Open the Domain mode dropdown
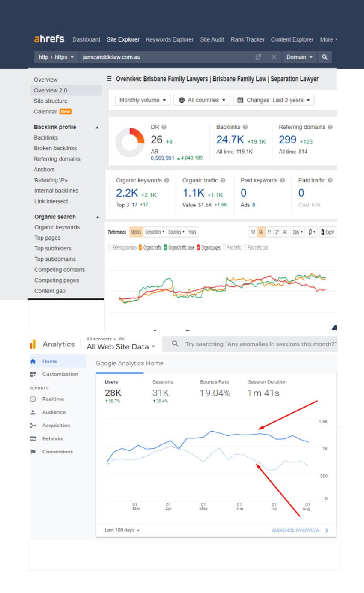Screen dimensions: 364x593 [x=299, y=57]
